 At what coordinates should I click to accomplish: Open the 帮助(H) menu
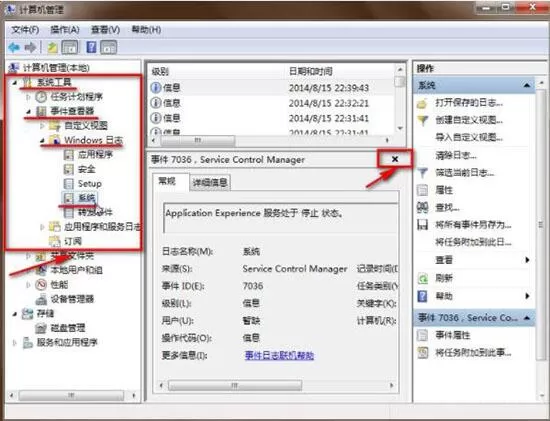[146, 30]
